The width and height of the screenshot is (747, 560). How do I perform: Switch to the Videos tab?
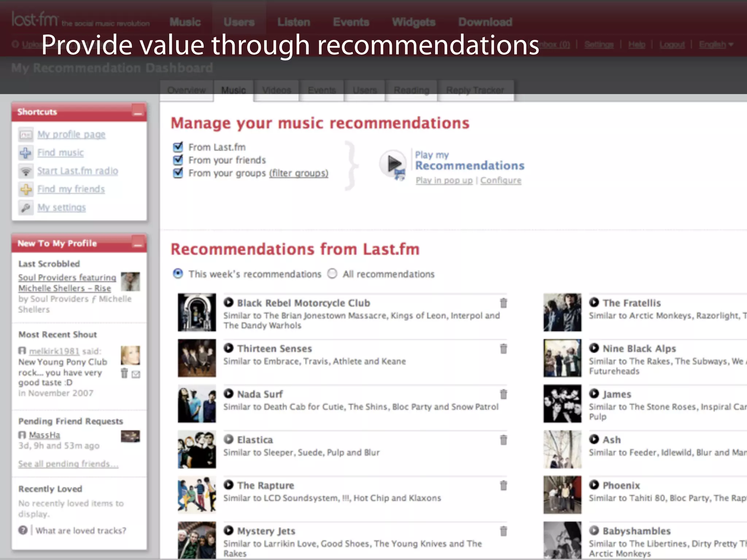point(276,90)
